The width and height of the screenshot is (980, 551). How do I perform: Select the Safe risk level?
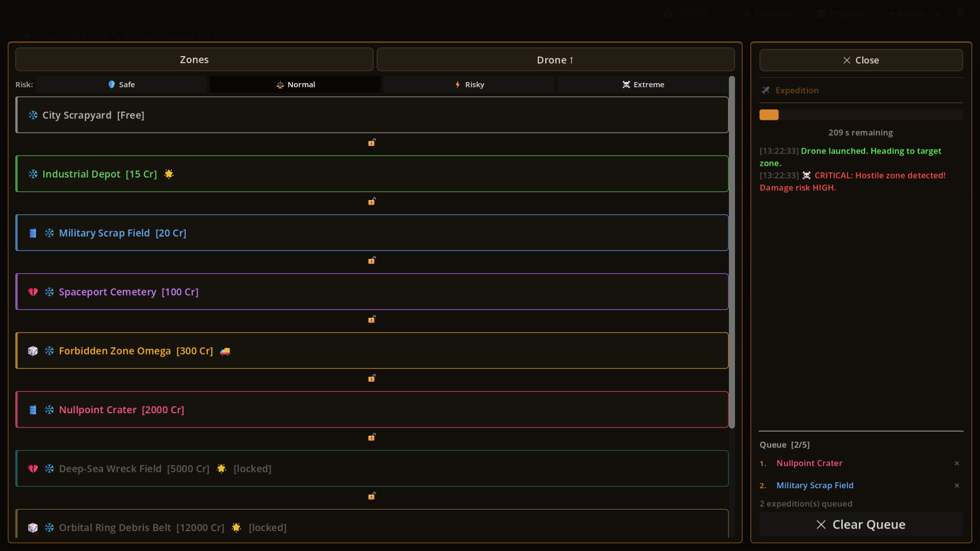[x=121, y=85]
